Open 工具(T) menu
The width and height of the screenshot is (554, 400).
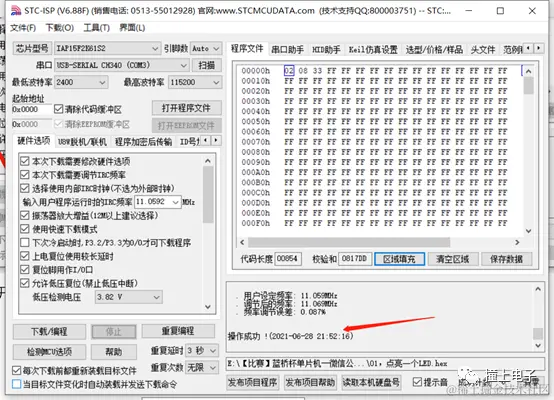96,28
